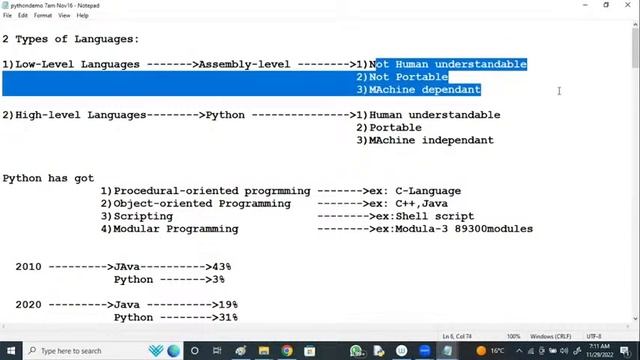Click highlighted 'Not Portable' text
The image size is (640, 360).
click(x=409, y=77)
